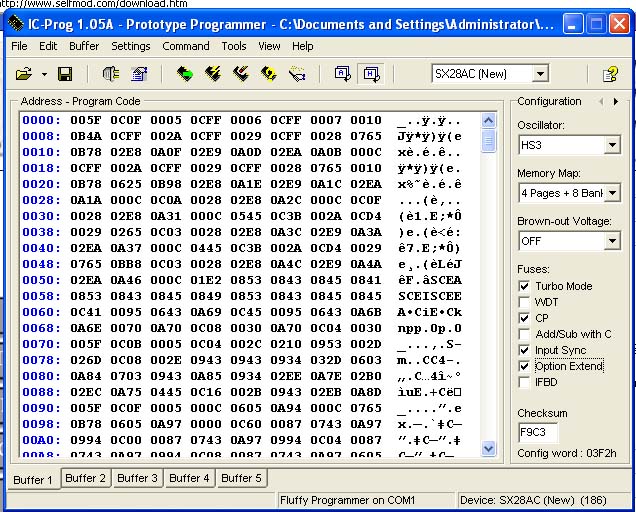Image resolution: width=636 pixels, height=512 pixels.
Task: Click the address label 0000:
Action: tap(41, 120)
